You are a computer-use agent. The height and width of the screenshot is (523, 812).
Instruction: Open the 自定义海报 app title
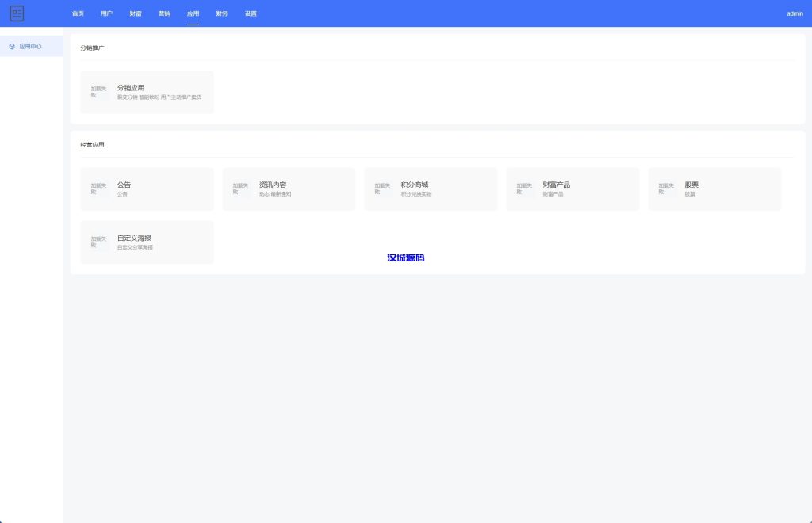pos(134,238)
